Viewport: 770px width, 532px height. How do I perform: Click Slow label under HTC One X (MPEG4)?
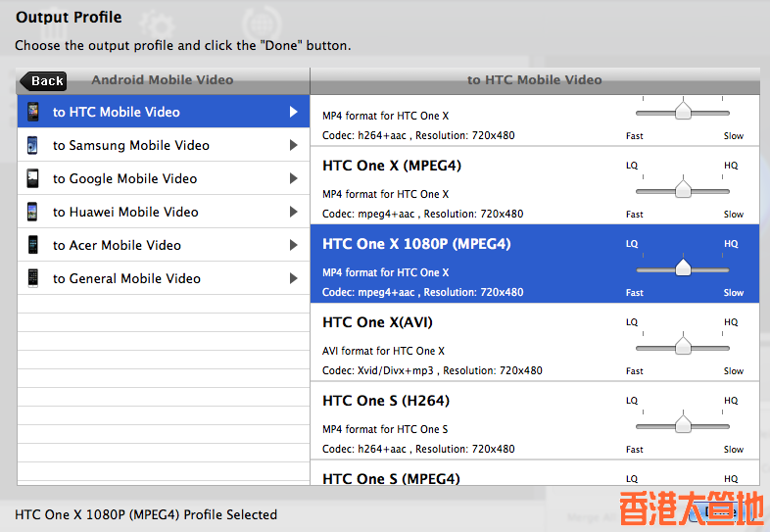click(x=733, y=215)
